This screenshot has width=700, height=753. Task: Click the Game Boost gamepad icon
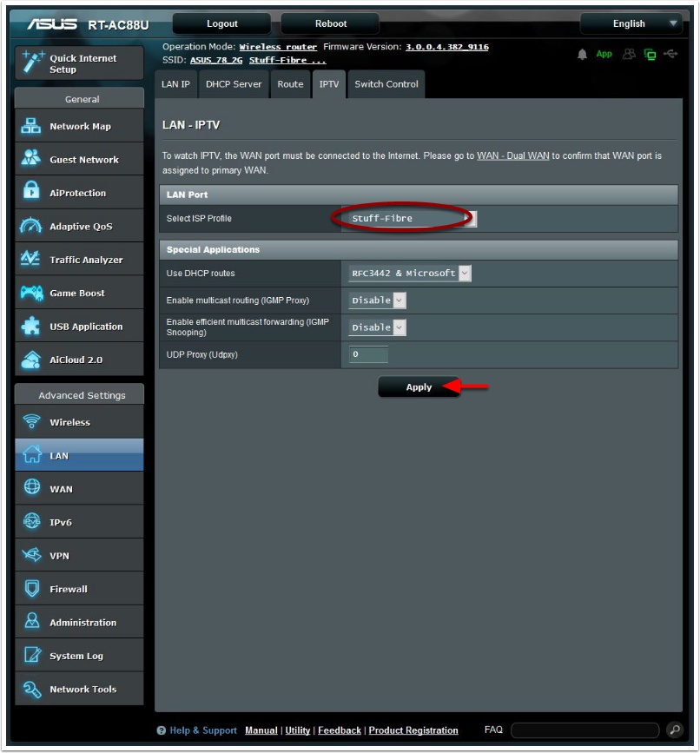pyautogui.click(x=31, y=293)
